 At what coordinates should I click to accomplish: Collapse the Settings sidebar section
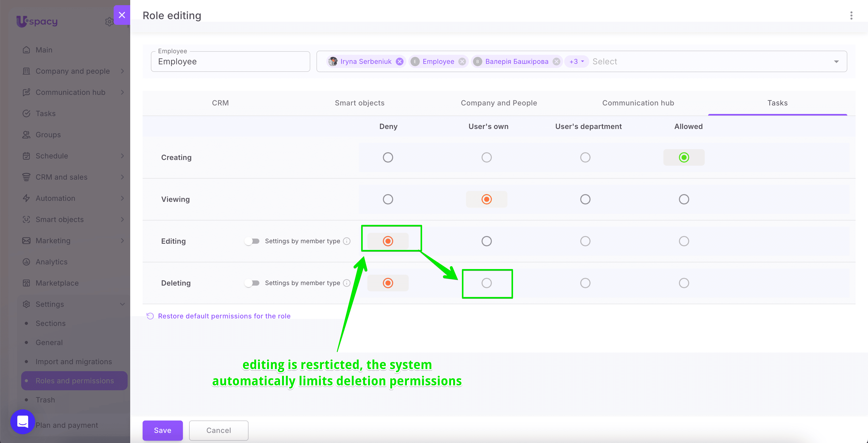[x=122, y=304]
